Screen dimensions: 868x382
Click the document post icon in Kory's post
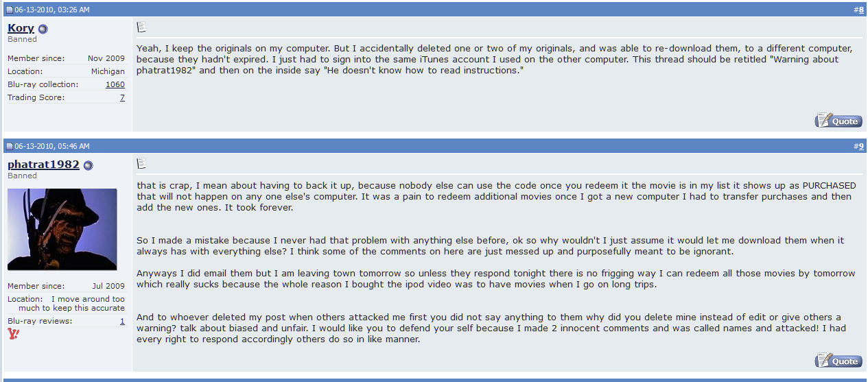pos(141,27)
